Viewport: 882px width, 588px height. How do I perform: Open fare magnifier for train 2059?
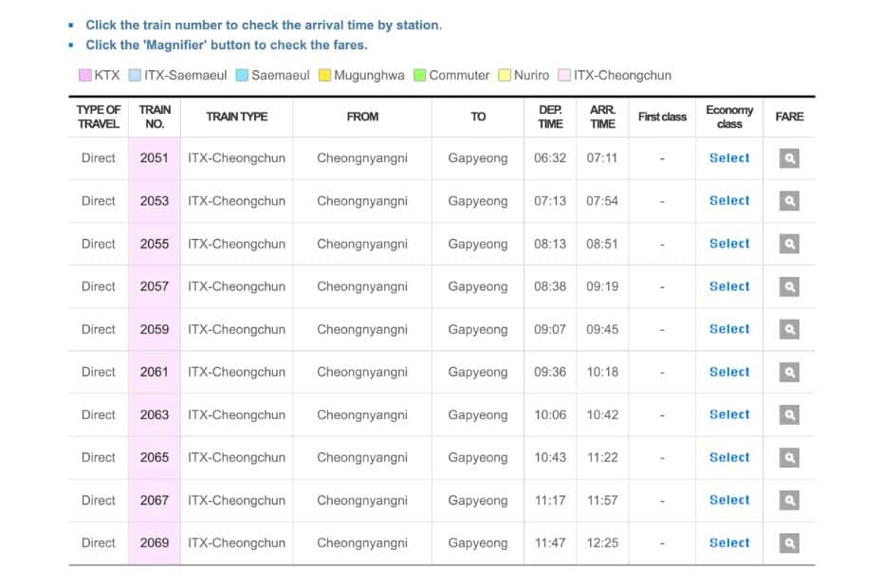point(789,329)
